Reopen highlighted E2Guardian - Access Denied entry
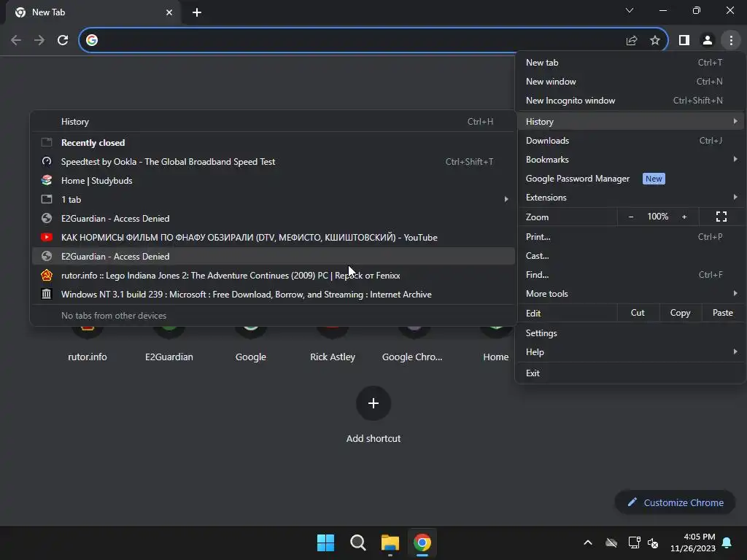 [274, 256]
